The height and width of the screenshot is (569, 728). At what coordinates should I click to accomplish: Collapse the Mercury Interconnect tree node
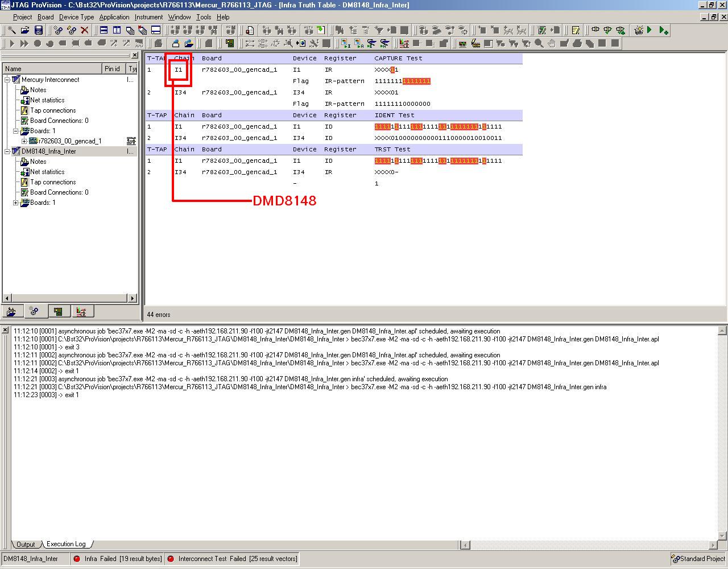(x=7, y=80)
